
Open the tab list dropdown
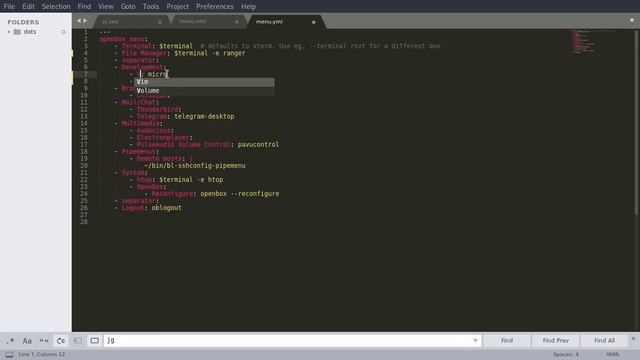[x=632, y=20]
